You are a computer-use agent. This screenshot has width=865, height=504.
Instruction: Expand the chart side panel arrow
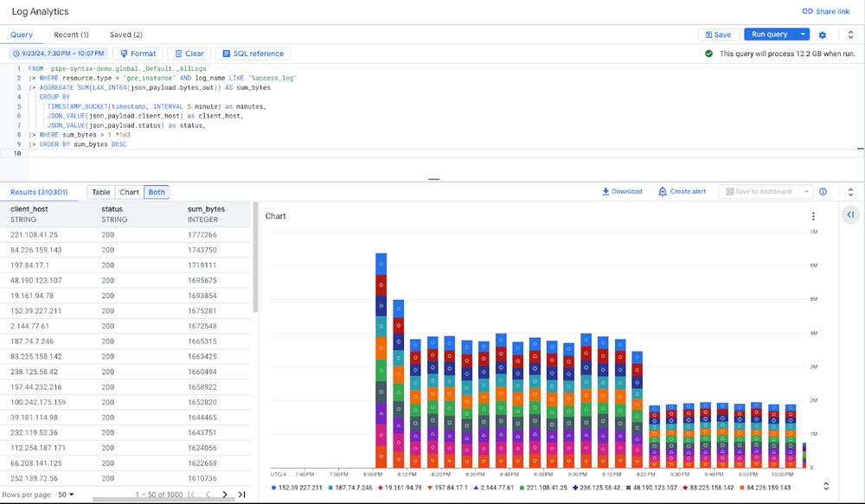coord(850,214)
